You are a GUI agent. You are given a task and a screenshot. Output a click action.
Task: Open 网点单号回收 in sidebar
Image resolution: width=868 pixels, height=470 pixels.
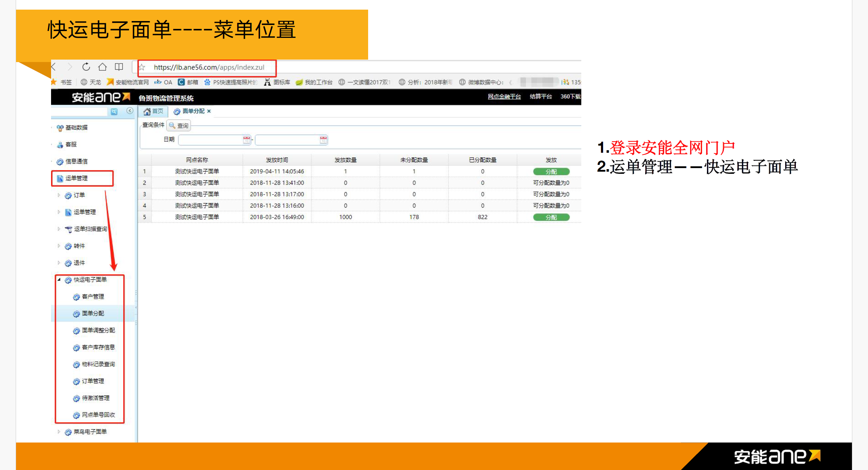[94, 415]
